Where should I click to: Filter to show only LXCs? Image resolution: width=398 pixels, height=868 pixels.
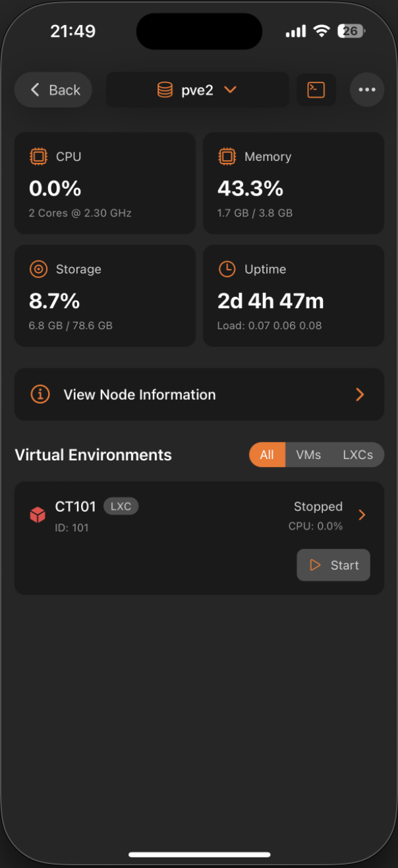coord(358,454)
